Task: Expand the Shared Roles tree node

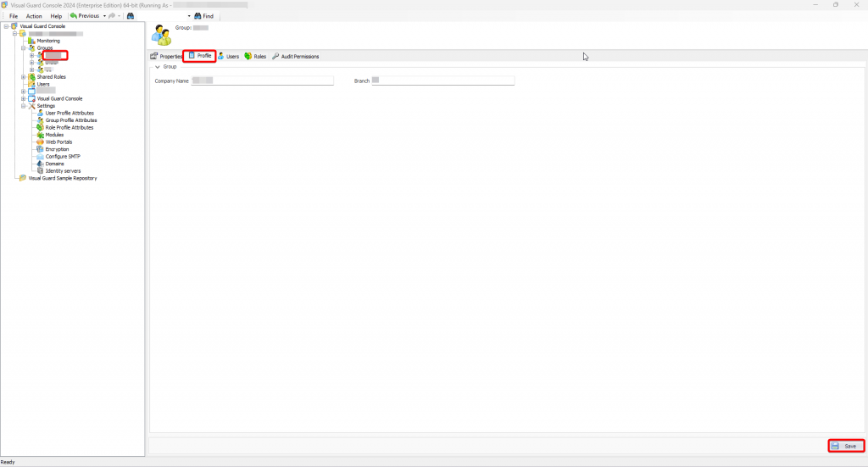Action: [24, 77]
